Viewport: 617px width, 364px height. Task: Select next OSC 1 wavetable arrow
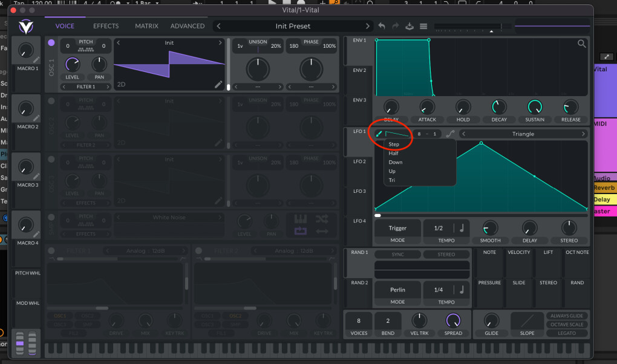(220, 42)
